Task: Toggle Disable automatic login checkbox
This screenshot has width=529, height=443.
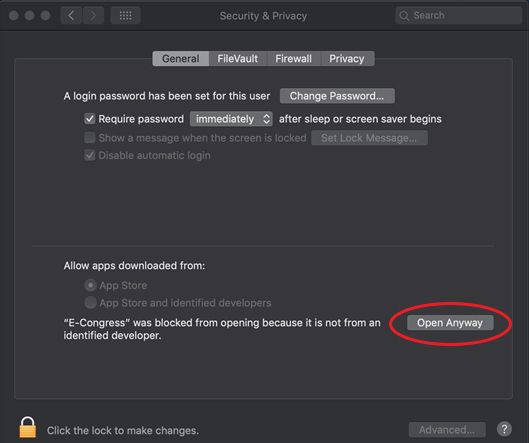Action: click(x=90, y=155)
